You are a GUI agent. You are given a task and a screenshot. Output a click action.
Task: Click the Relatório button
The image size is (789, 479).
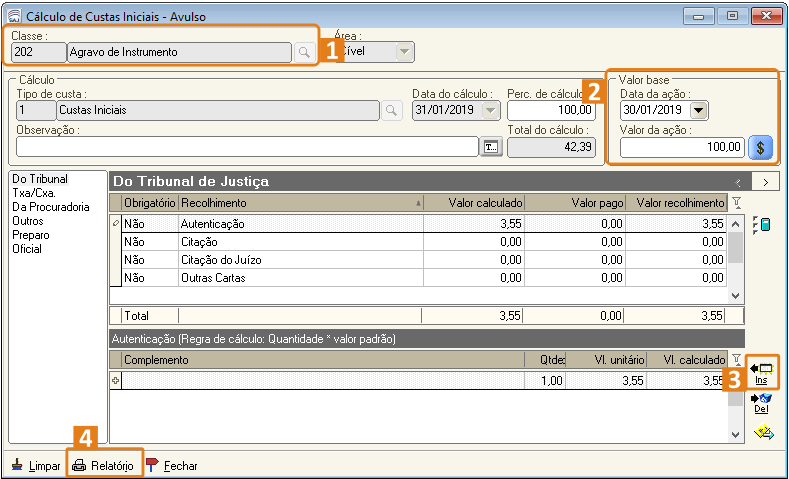pyautogui.click(x=104, y=465)
